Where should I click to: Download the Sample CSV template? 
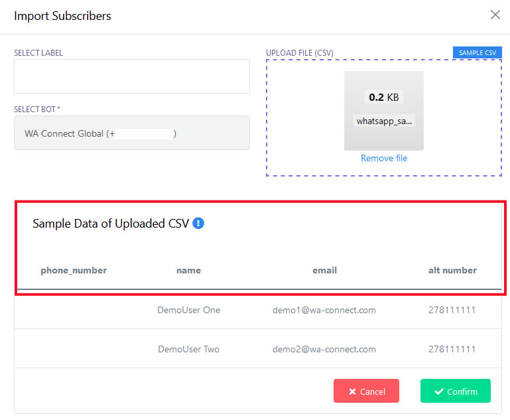pyautogui.click(x=477, y=52)
